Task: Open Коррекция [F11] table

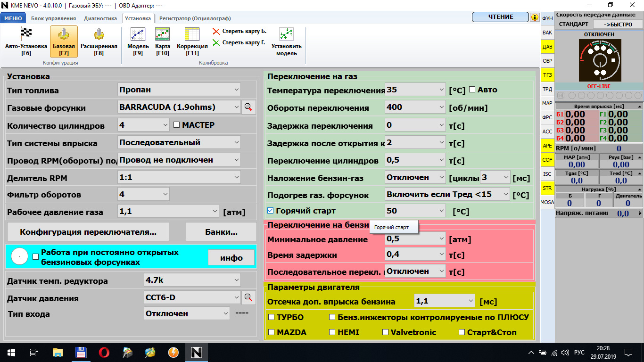Action: [192, 41]
